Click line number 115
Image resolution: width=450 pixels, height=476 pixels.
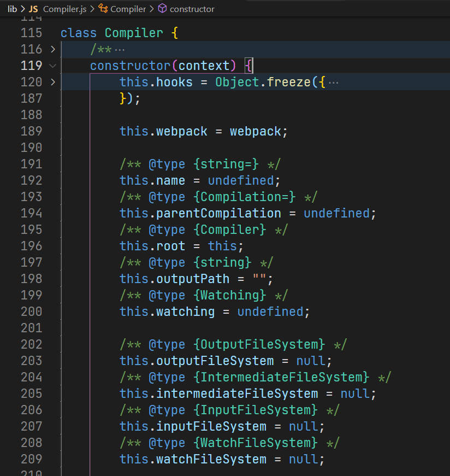click(x=31, y=33)
